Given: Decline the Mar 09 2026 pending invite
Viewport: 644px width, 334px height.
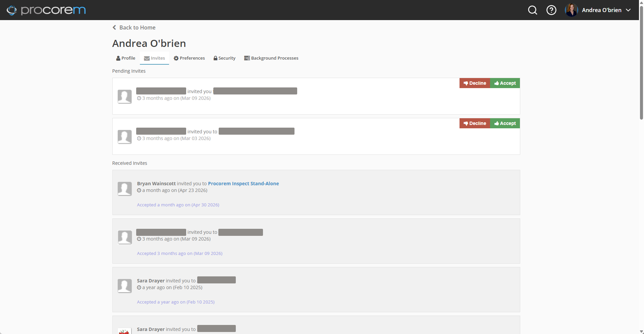Looking at the screenshot, I should click(475, 83).
